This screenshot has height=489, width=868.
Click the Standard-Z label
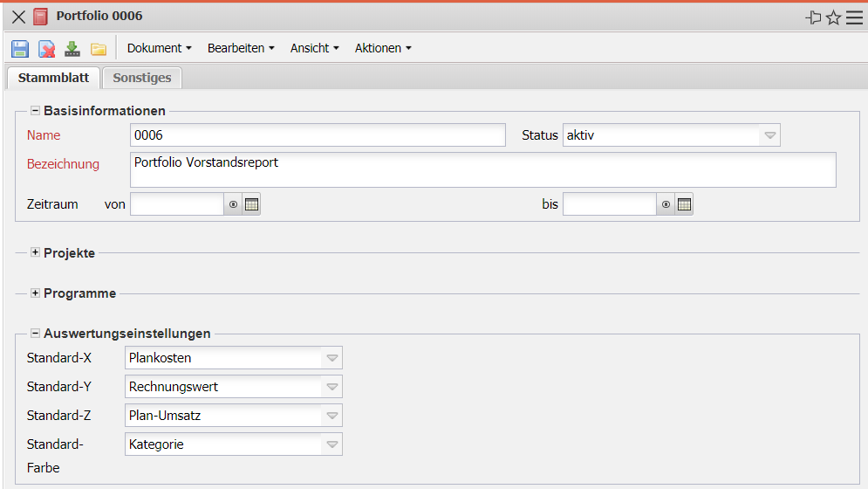pos(58,416)
